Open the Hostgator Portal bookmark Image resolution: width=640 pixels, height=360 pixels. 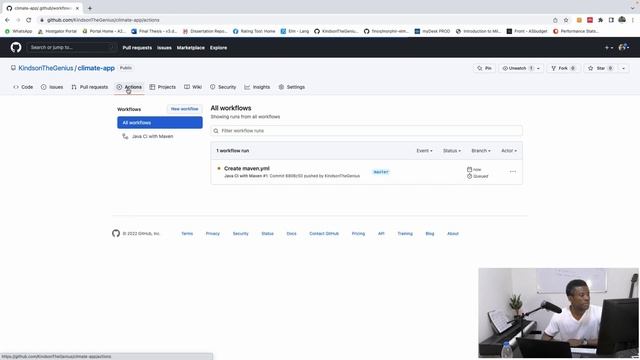[57, 31]
